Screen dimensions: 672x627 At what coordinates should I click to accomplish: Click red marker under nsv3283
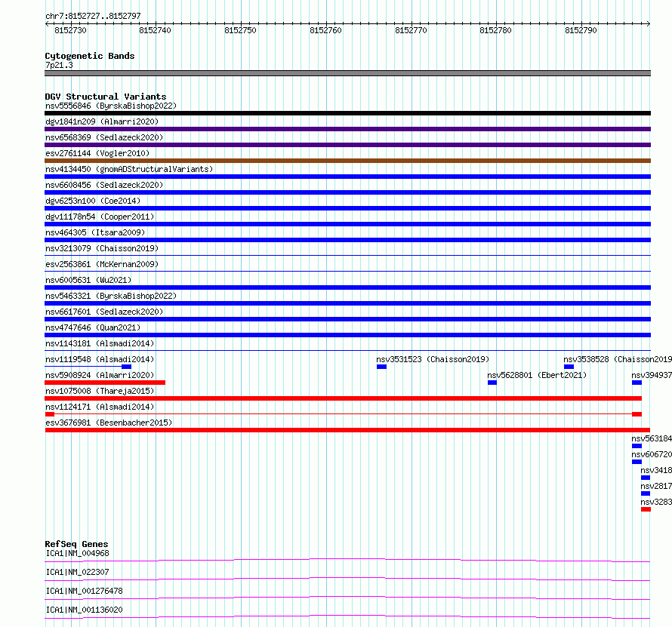pos(646,509)
